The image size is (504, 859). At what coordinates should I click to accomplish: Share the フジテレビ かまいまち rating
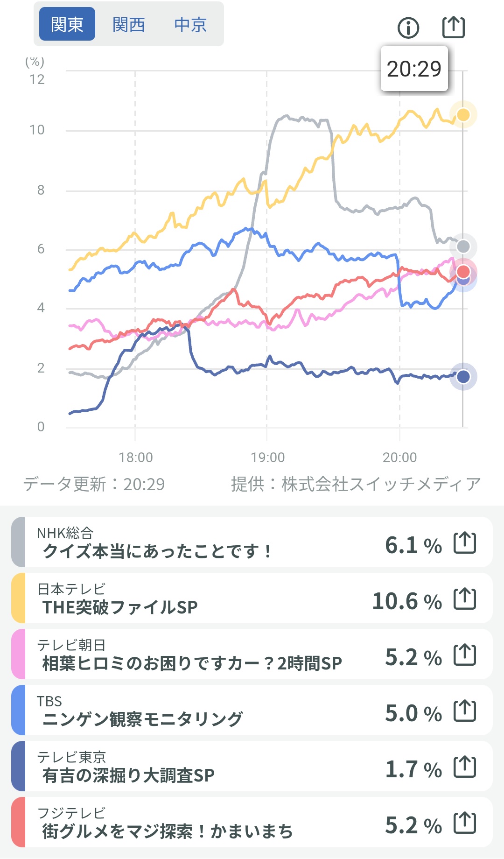click(x=465, y=823)
